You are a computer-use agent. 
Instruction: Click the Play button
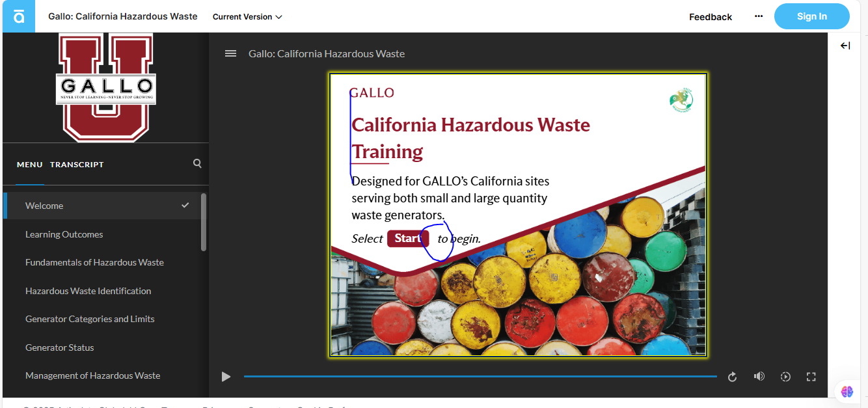click(x=226, y=377)
